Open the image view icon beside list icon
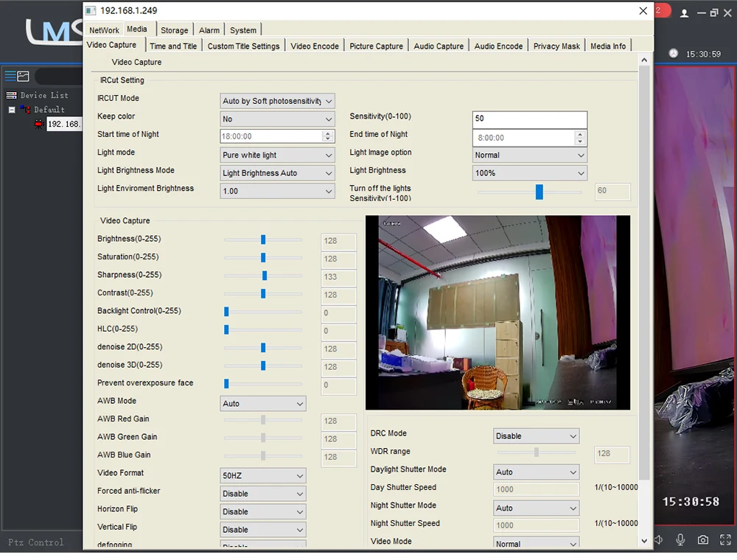Image resolution: width=737 pixels, height=560 pixels. (23, 76)
